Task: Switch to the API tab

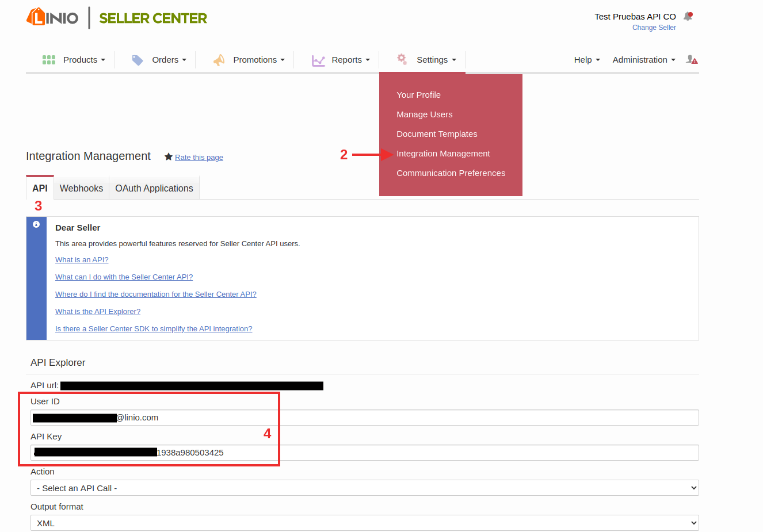Action: click(x=40, y=188)
